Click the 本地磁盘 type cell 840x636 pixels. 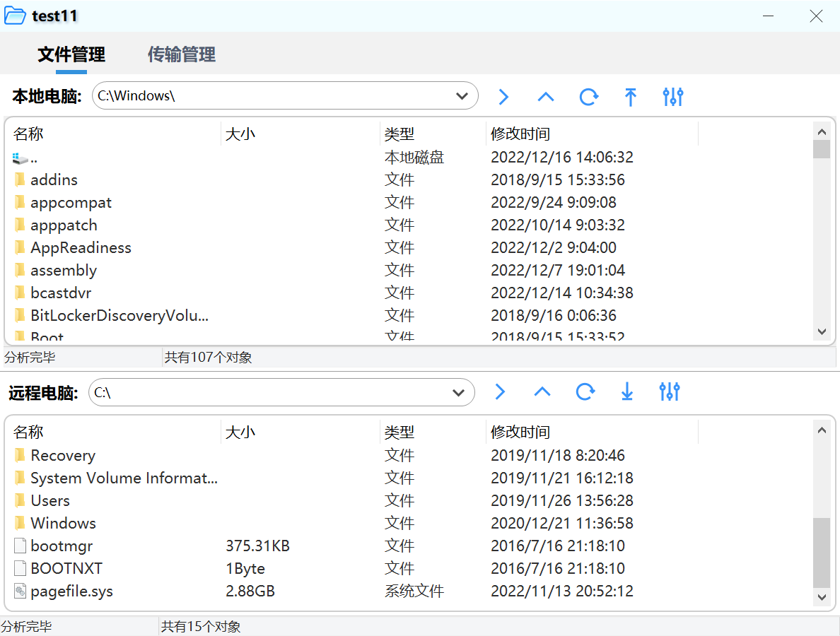(414, 157)
